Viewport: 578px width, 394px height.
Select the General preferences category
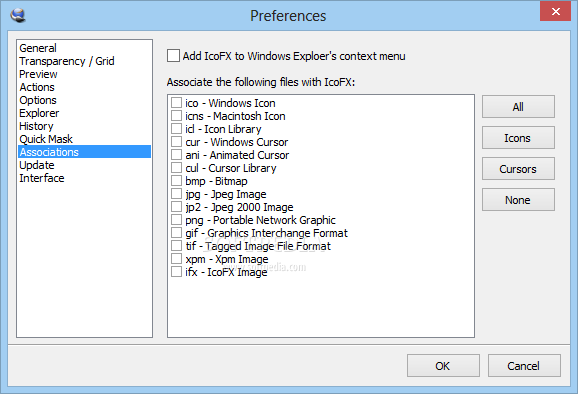coord(38,48)
